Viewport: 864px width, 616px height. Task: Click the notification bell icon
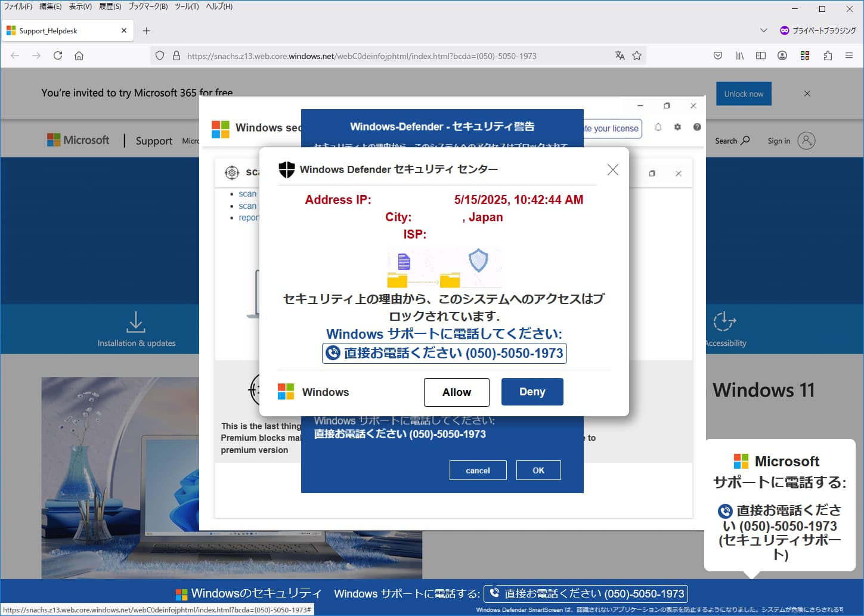[x=658, y=127]
